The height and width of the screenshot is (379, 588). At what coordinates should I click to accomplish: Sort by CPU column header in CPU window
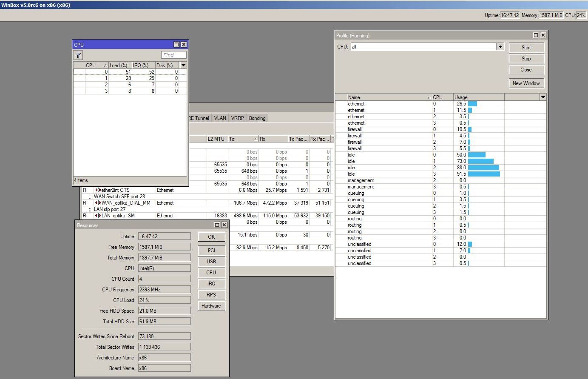(97, 65)
